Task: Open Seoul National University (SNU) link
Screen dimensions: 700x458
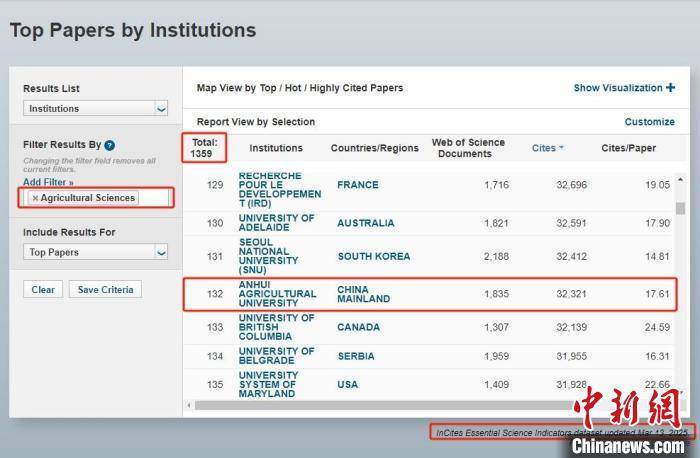Action: (268, 256)
